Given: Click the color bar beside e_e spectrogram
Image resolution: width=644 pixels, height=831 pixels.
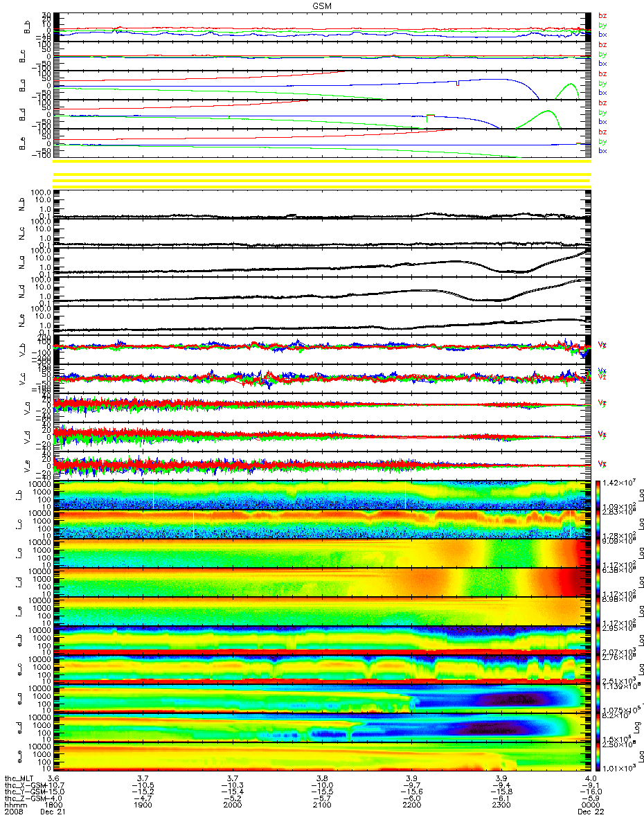Looking at the screenshot, I should [x=598, y=756].
